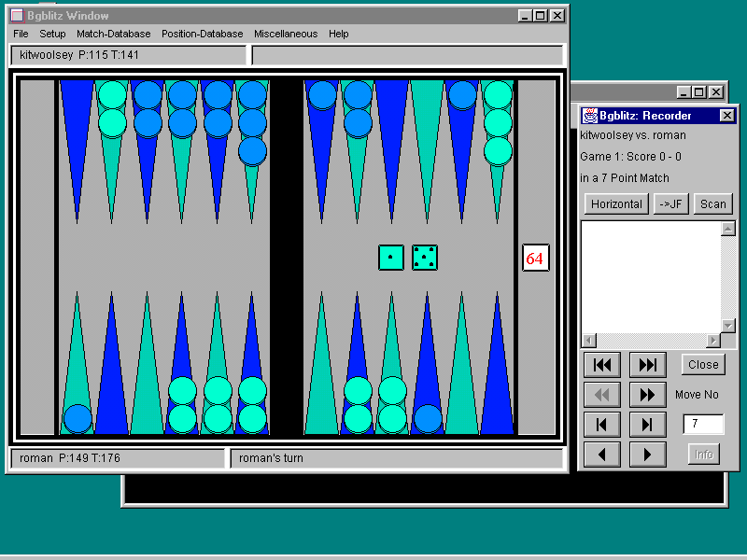Open the Miscellaneous menu

pyautogui.click(x=286, y=34)
